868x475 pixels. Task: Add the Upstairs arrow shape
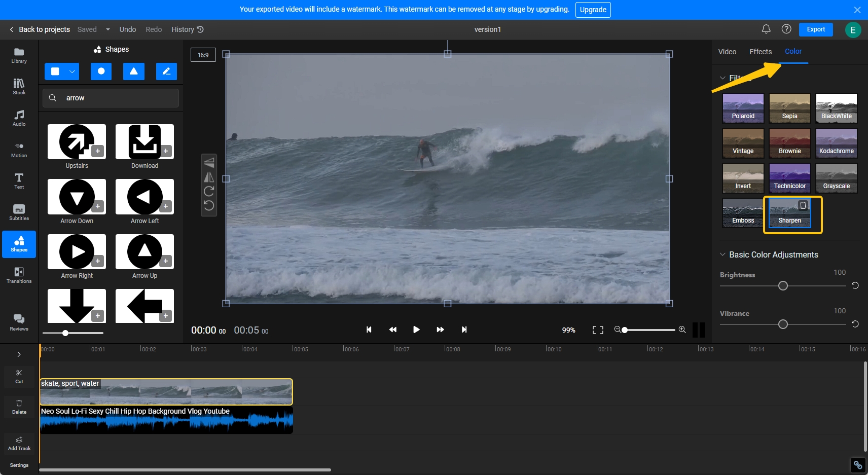tap(98, 151)
